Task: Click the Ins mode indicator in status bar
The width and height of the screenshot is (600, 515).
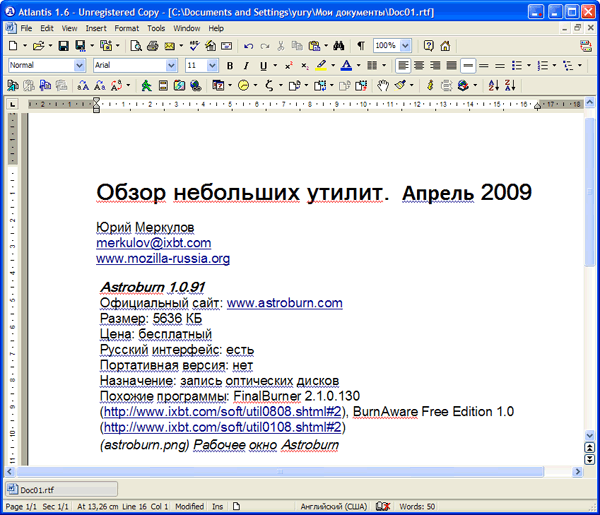Action: coord(218,507)
